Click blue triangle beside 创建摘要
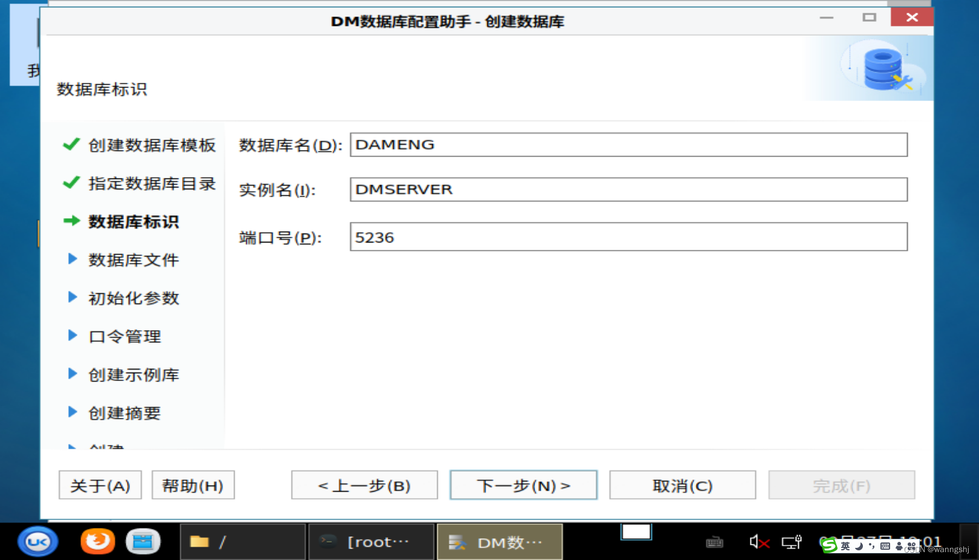The height and width of the screenshot is (560, 979). 73,412
